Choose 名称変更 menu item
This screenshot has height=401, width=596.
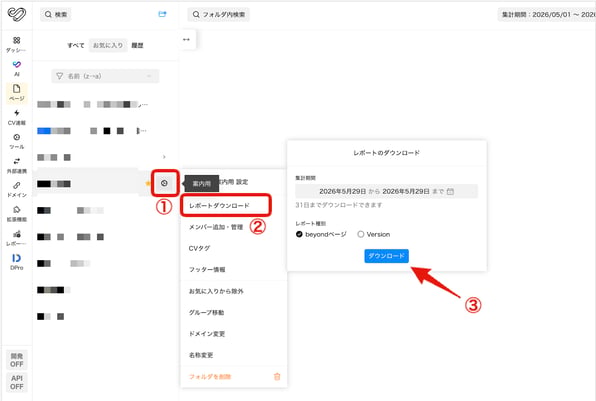[x=201, y=355]
